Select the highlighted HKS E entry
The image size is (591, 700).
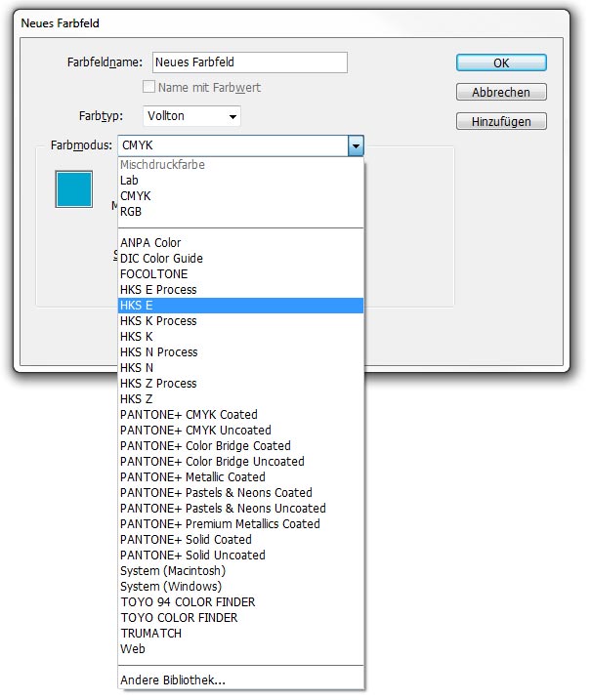coord(240,306)
